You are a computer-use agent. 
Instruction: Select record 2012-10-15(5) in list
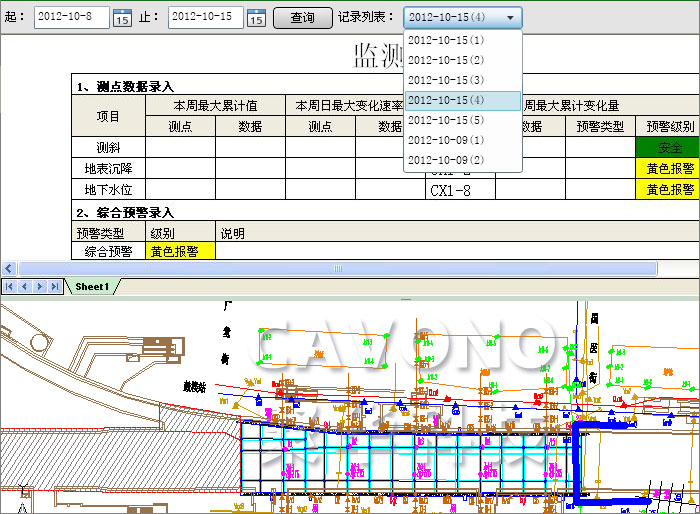(463, 120)
